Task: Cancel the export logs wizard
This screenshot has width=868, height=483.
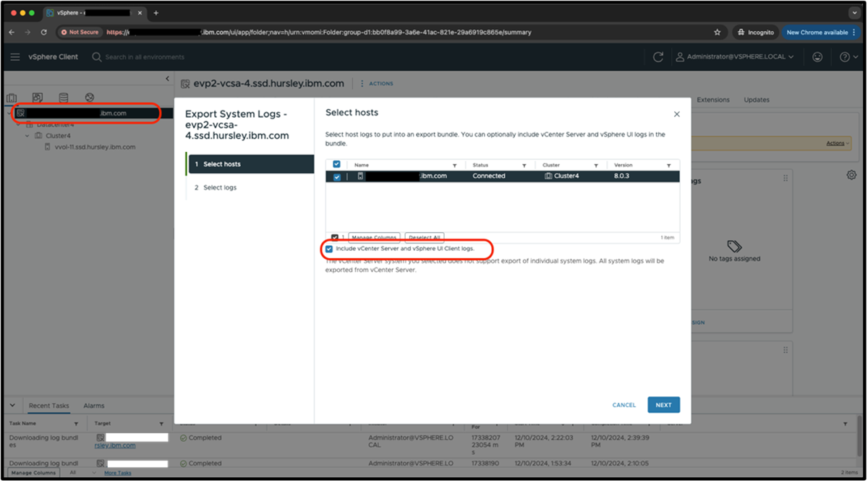Action: [x=624, y=405]
